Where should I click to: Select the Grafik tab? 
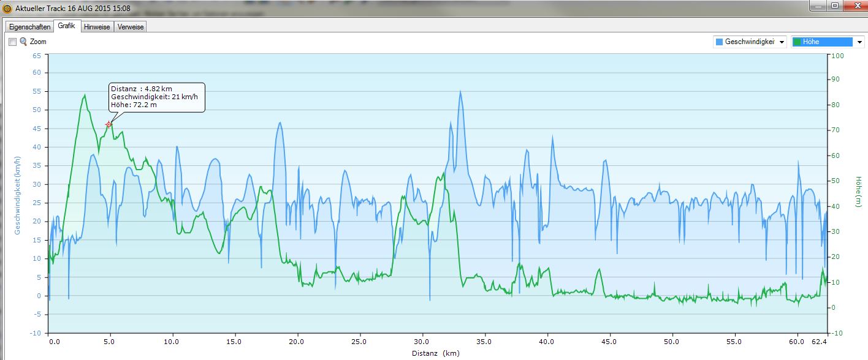[66, 26]
